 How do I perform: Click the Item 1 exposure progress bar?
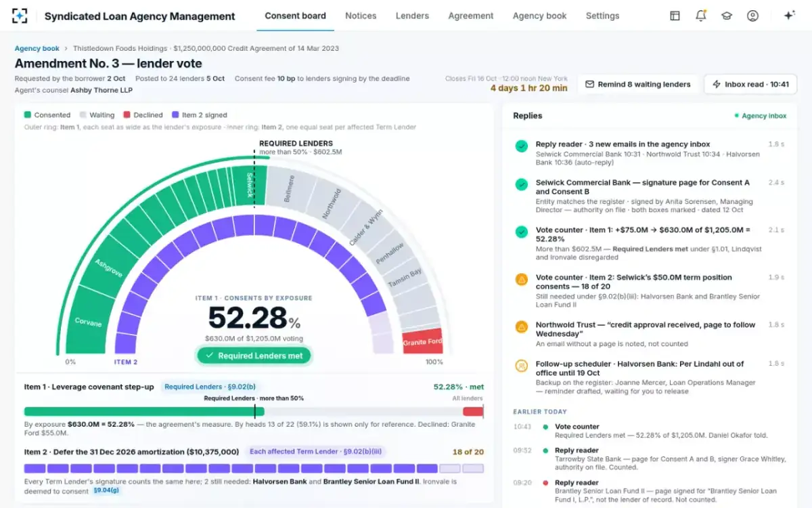(x=254, y=411)
